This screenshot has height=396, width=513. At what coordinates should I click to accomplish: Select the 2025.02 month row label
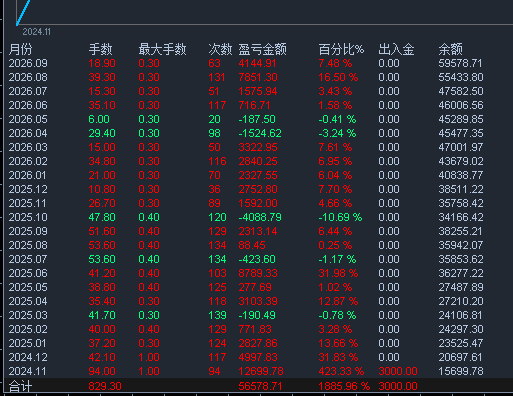(28, 329)
